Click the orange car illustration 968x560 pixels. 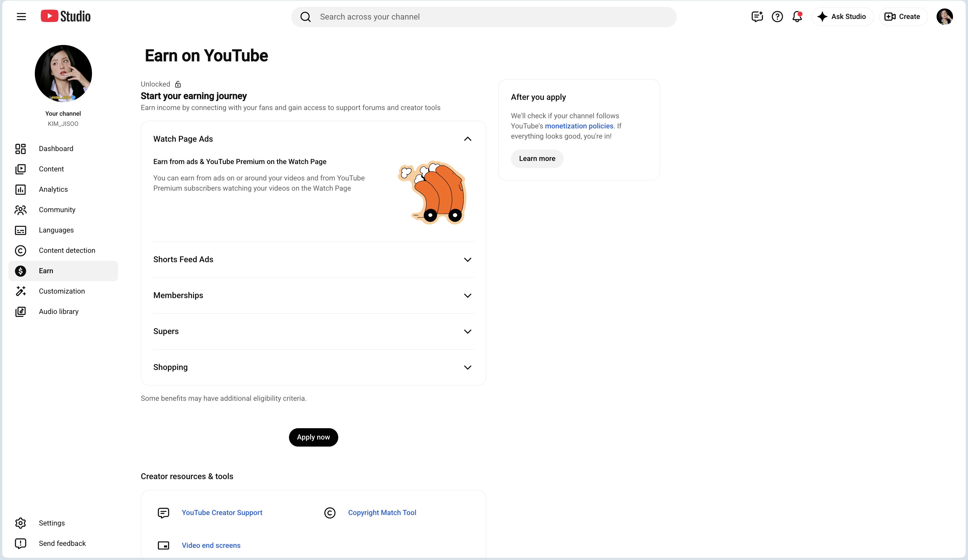click(x=432, y=192)
